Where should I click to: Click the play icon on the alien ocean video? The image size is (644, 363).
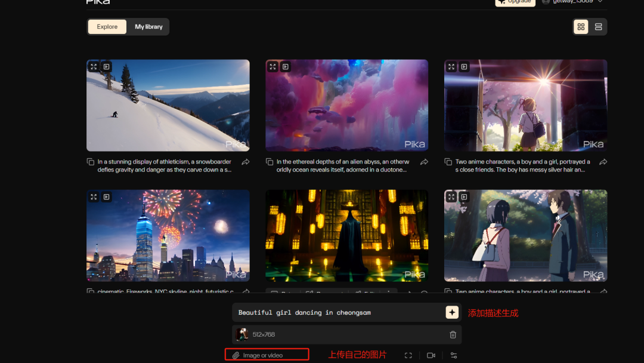click(x=286, y=67)
